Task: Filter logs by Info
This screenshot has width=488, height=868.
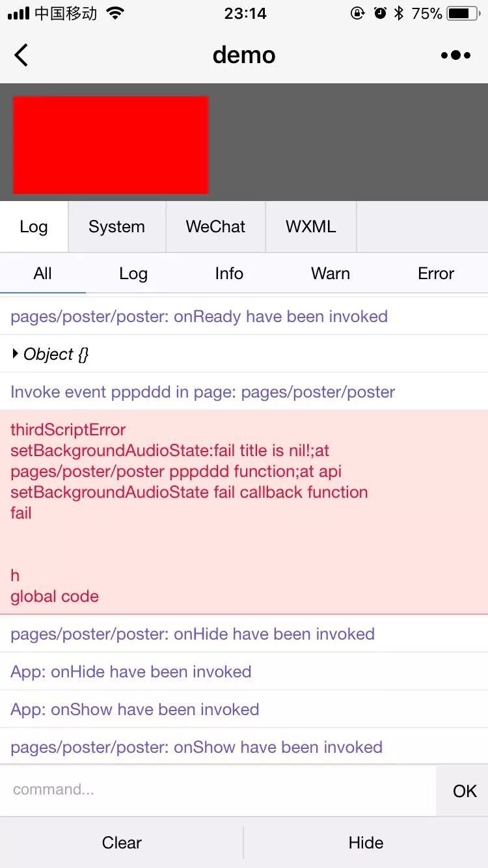Action: coord(229,273)
